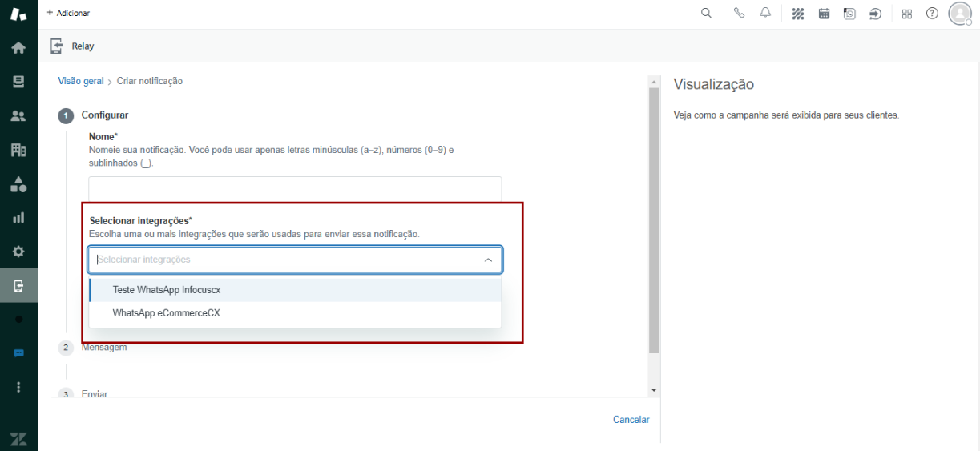
Task: Open Reports bar chart icon in sidebar
Action: [x=18, y=217]
